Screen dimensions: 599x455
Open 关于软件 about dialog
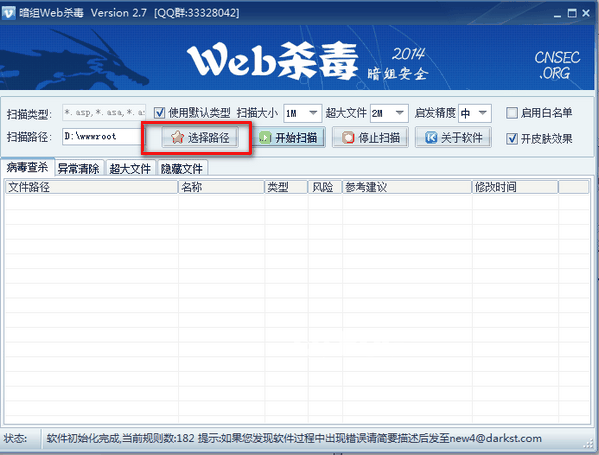point(453,138)
